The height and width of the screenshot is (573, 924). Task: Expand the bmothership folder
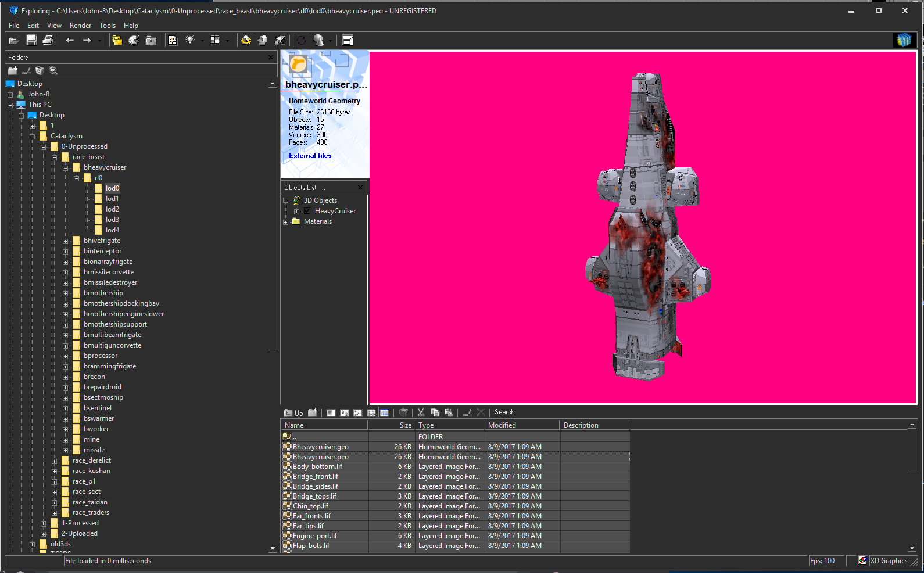pyautogui.click(x=66, y=293)
